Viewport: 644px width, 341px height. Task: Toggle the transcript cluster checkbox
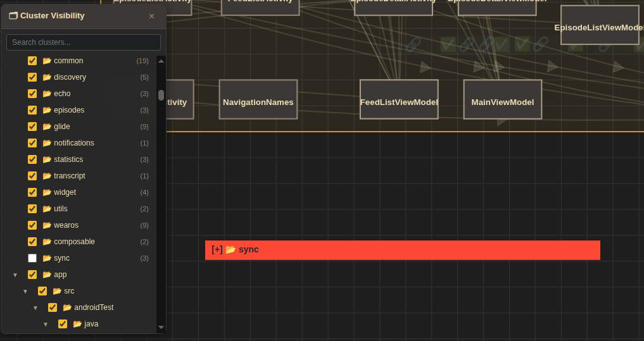(32, 176)
